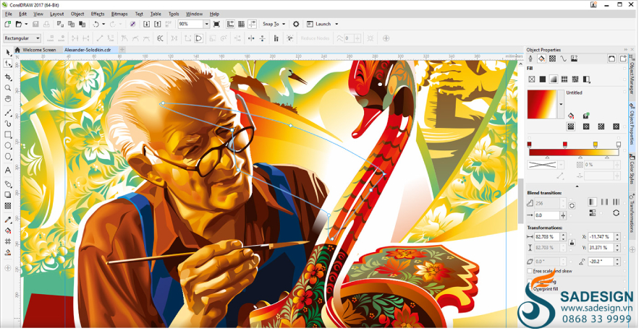644x336 pixels.
Task: Add a new document tab with plus
Action: [122, 50]
